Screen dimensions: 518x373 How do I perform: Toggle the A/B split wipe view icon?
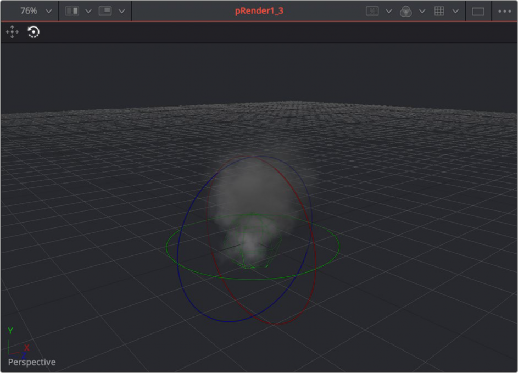pyautogui.click(x=72, y=11)
